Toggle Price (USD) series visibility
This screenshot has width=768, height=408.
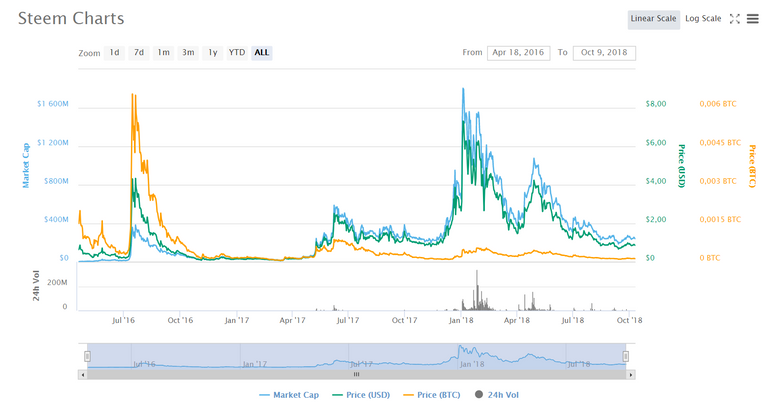(x=361, y=395)
